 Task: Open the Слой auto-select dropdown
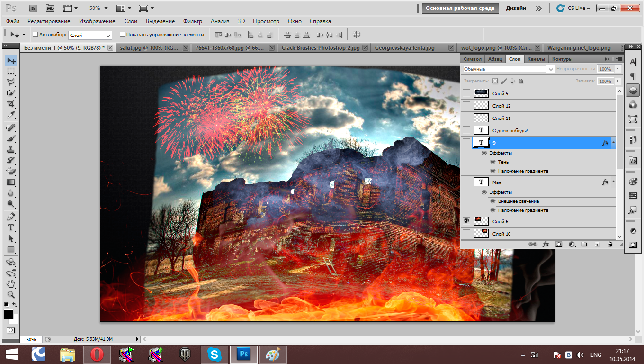(90, 35)
